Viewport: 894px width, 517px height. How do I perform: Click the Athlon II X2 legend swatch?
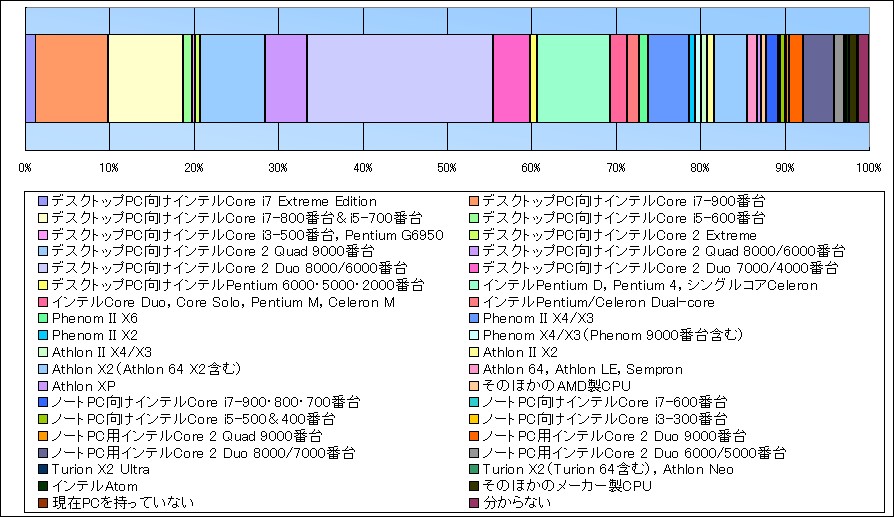point(474,352)
